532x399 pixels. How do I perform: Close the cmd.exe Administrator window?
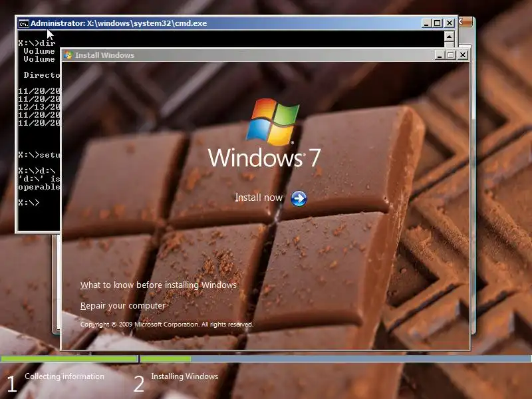point(450,23)
